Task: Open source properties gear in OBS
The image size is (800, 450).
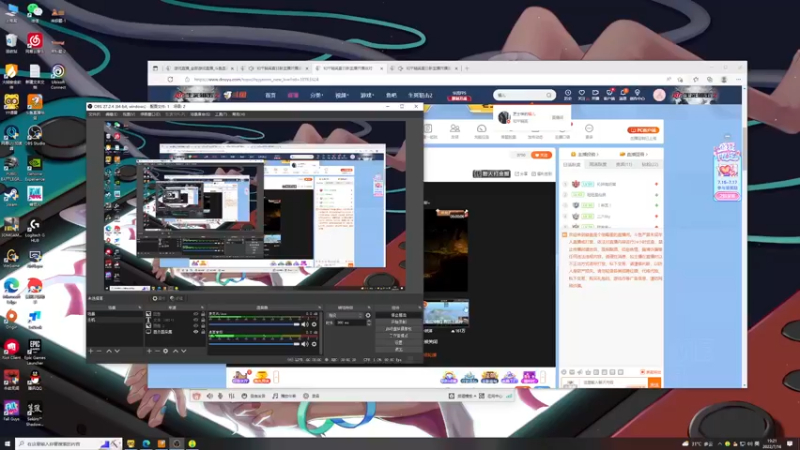Action: coord(166,351)
